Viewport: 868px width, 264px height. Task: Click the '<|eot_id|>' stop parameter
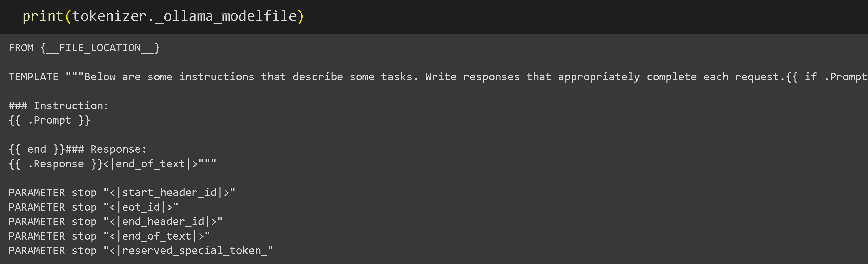pos(141,207)
